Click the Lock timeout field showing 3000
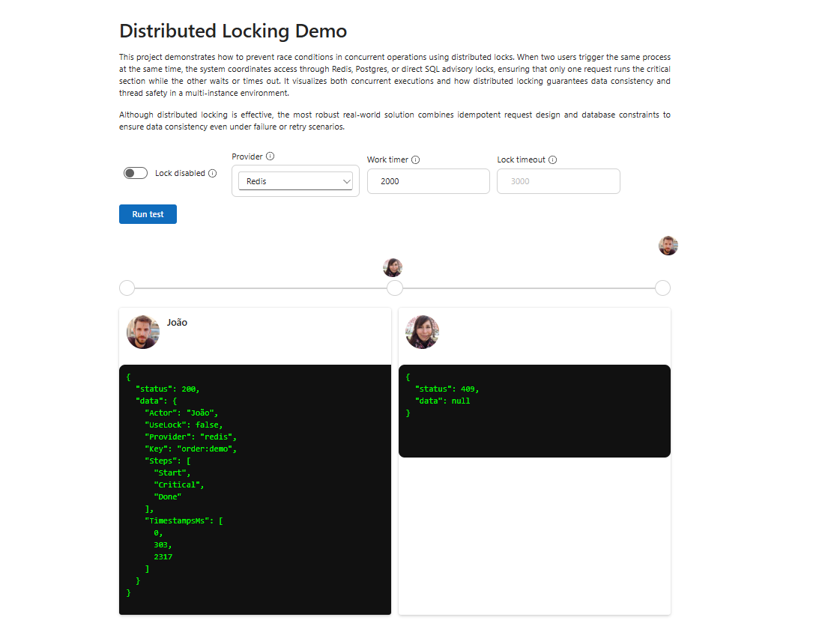 pyautogui.click(x=559, y=181)
